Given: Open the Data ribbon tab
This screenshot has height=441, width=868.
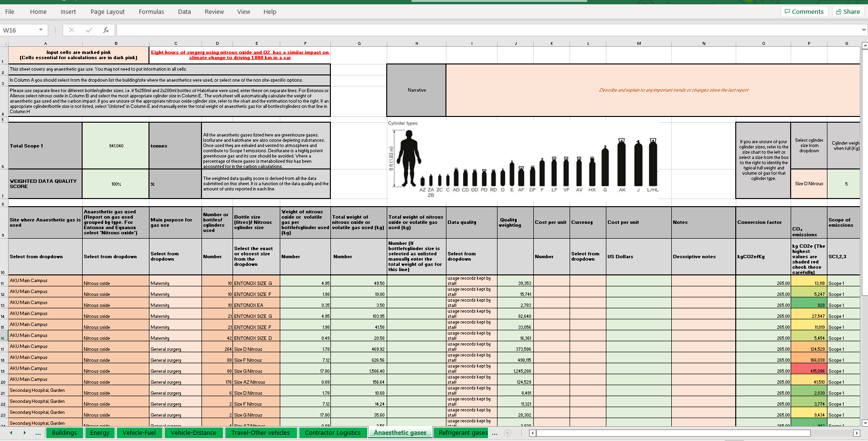Looking at the screenshot, I should point(184,11).
